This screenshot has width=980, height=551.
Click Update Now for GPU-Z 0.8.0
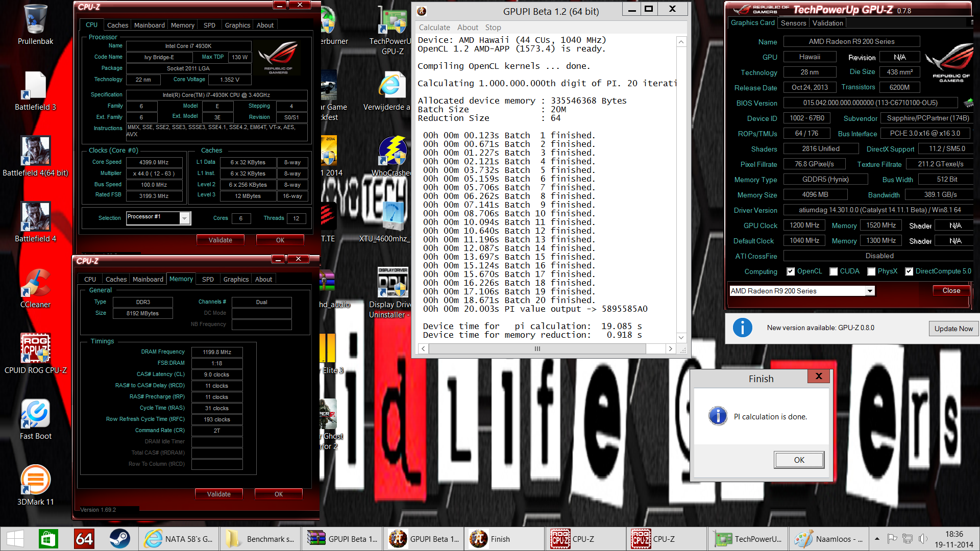[x=953, y=329]
